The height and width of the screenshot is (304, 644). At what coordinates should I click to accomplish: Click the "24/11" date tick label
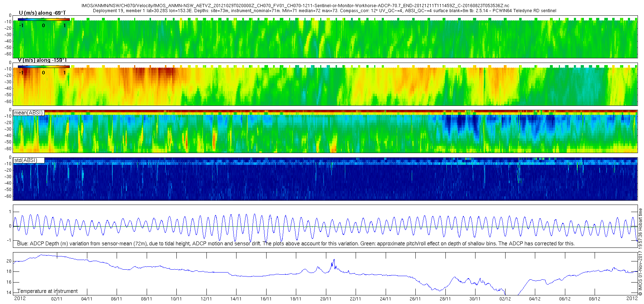385,299
